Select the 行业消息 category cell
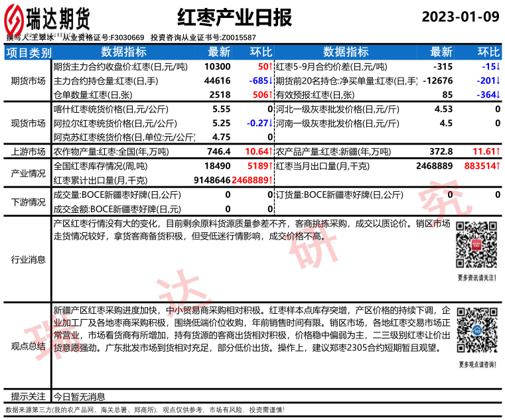The width and height of the screenshot is (505, 420). coord(28,259)
